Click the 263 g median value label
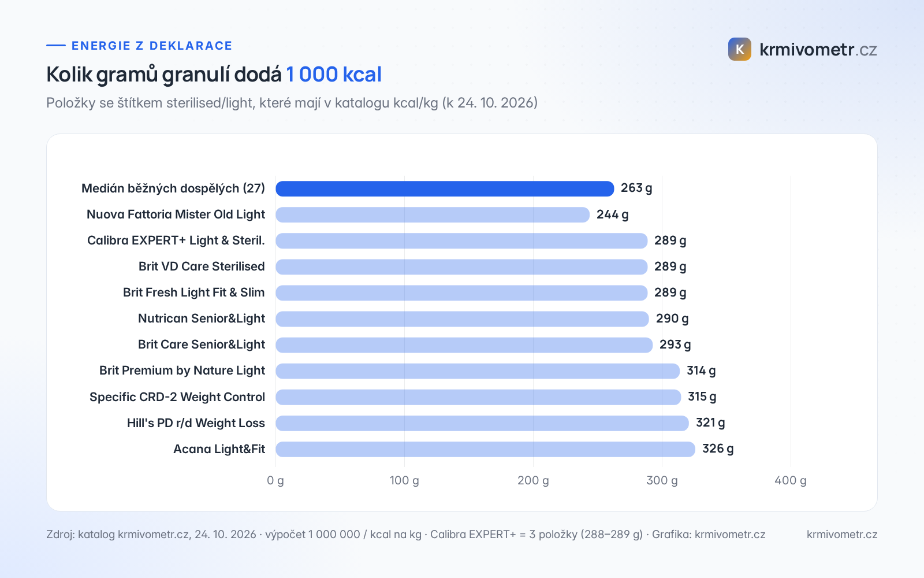 pyautogui.click(x=636, y=188)
